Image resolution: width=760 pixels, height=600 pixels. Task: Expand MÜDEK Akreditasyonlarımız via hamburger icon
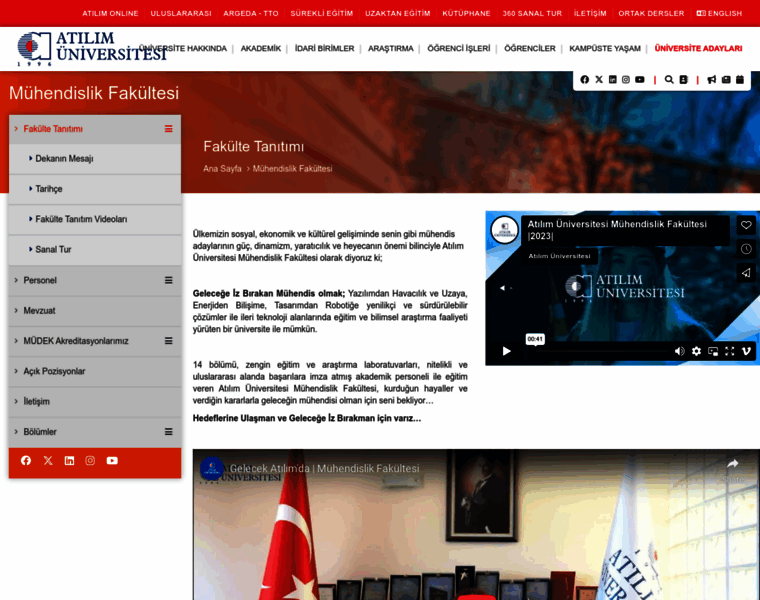point(168,341)
